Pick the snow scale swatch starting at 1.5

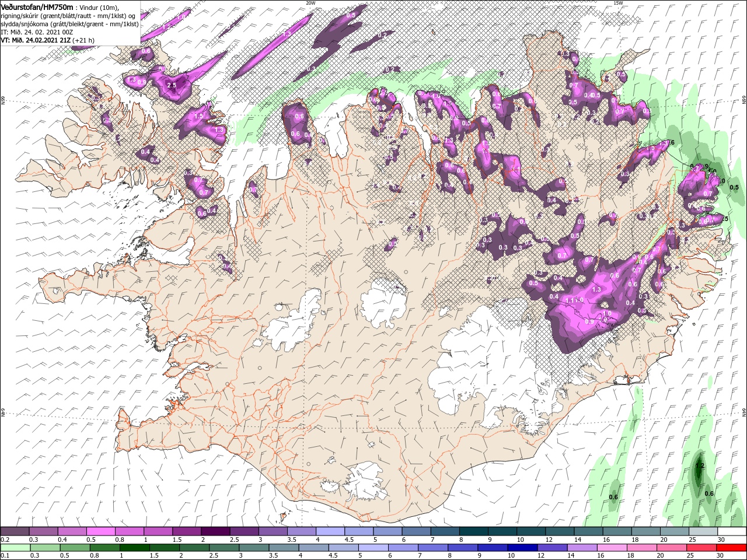pyautogui.click(x=187, y=531)
